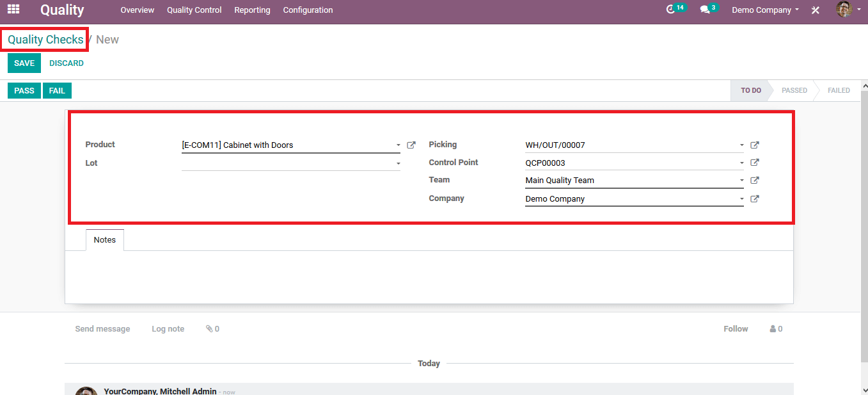This screenshot has height=395, width=868.
Task: Click the DISCARD button
Action: tap(67, 63)
